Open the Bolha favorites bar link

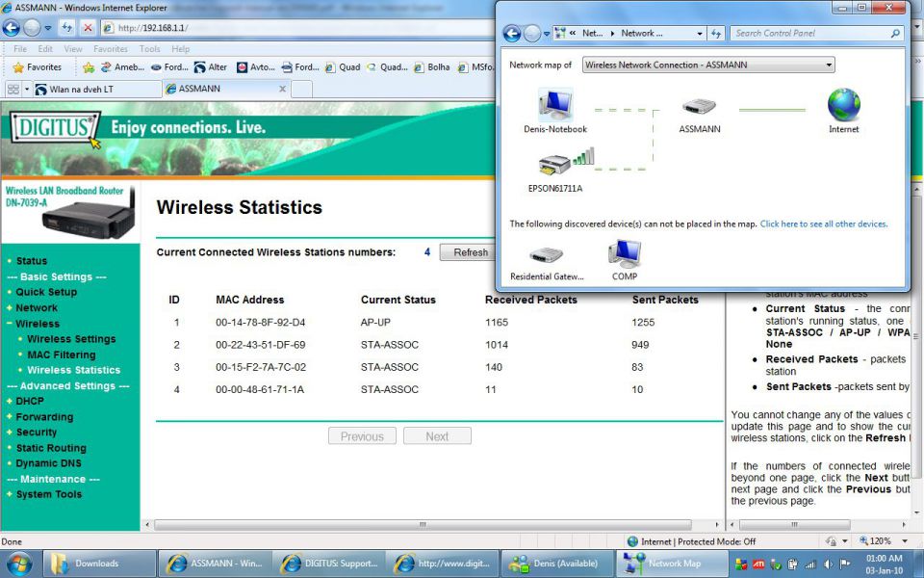(432, 67)
